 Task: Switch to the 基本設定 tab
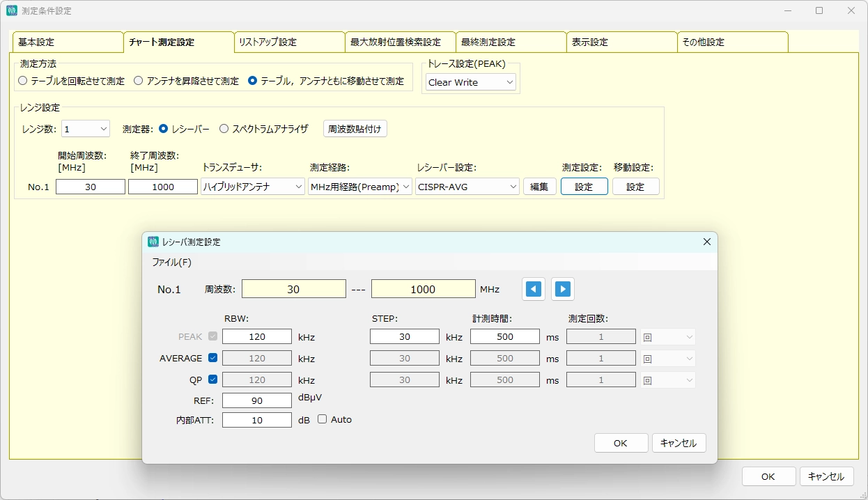point(68,42)
